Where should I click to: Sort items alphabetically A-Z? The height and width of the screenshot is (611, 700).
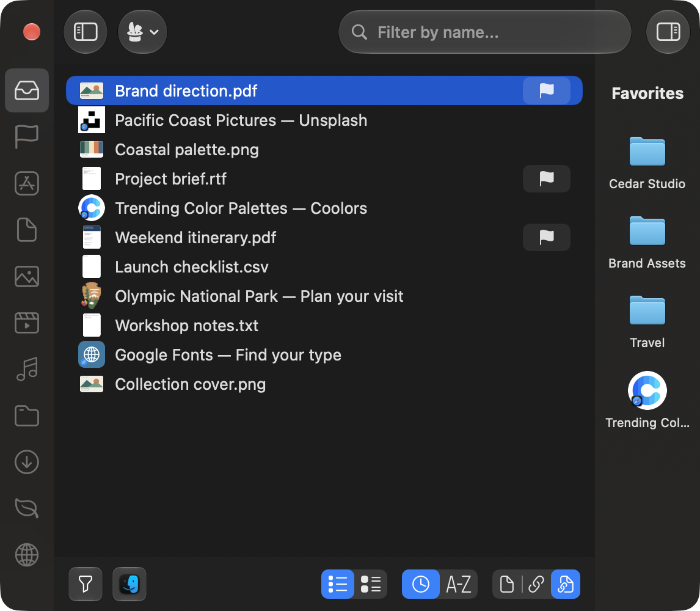(459, 584)
